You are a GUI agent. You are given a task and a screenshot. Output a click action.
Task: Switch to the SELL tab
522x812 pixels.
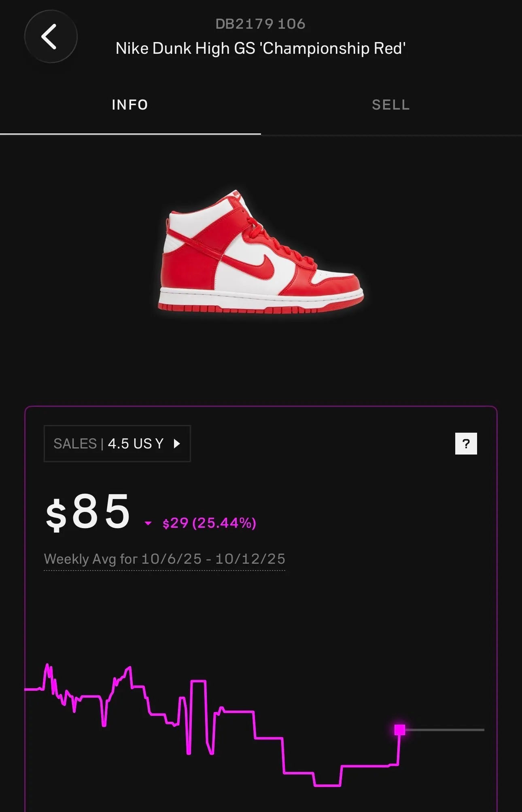pos(391,105)
